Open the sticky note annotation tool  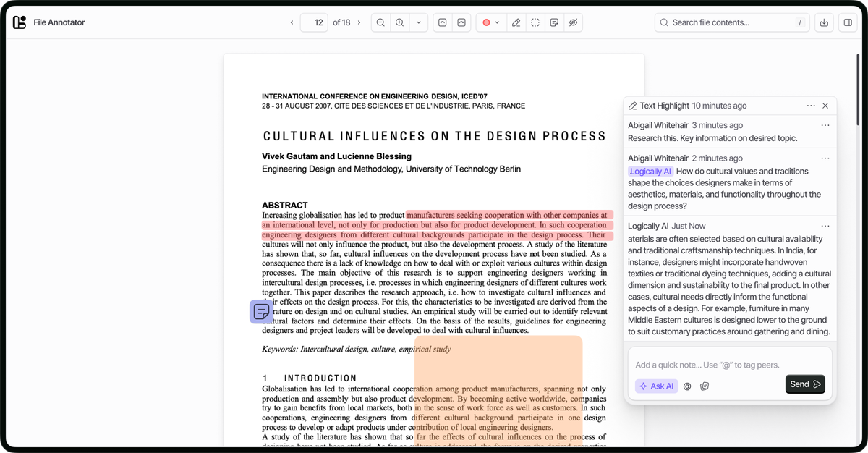(553, 22)
